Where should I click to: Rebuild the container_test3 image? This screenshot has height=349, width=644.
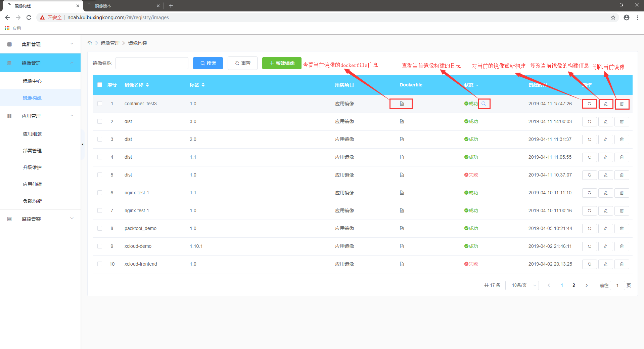pyautogui.click(x=589, y=104)
